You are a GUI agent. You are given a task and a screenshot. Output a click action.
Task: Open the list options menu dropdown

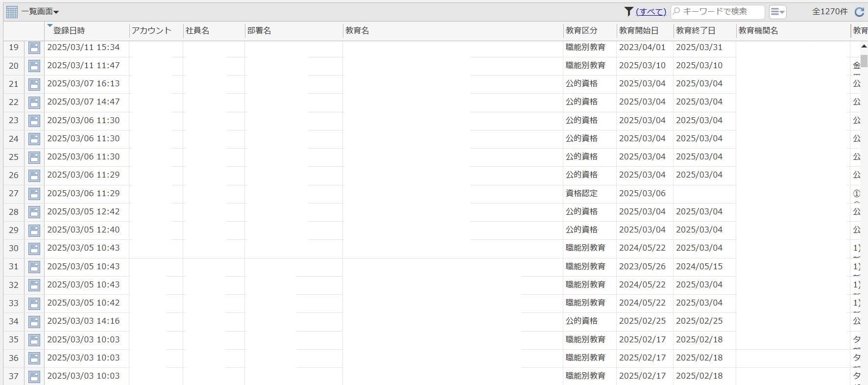tap(777, 12)
